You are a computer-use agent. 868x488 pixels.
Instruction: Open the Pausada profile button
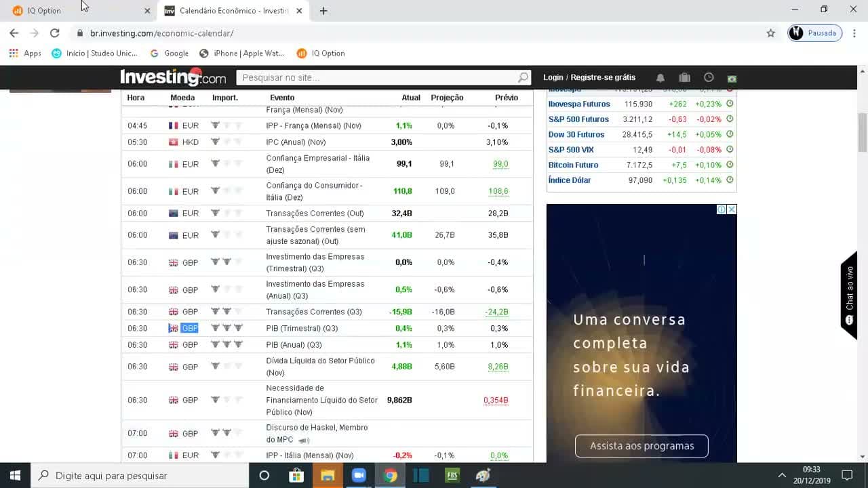pyautogui.click(x=814, y=33)
